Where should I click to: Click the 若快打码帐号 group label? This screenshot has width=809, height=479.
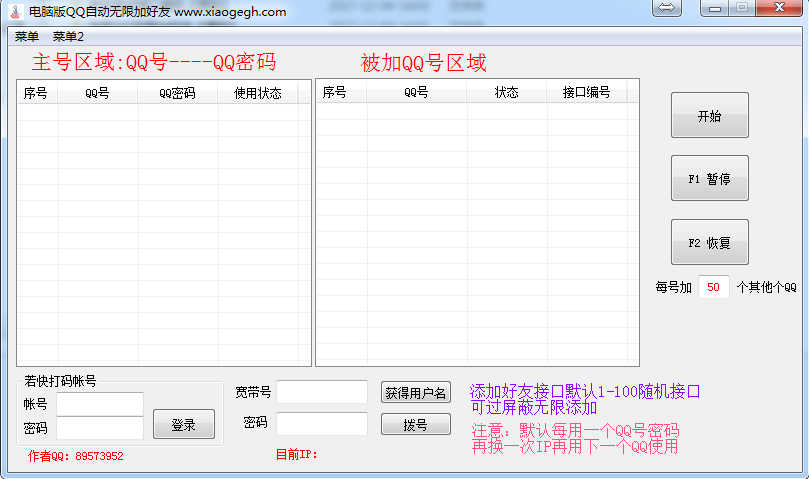point(60,381)
